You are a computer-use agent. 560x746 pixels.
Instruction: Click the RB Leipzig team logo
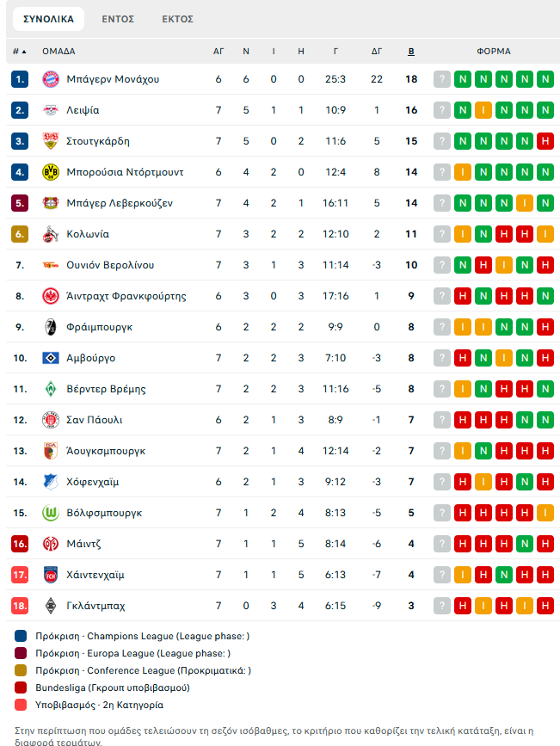point(50,110)
